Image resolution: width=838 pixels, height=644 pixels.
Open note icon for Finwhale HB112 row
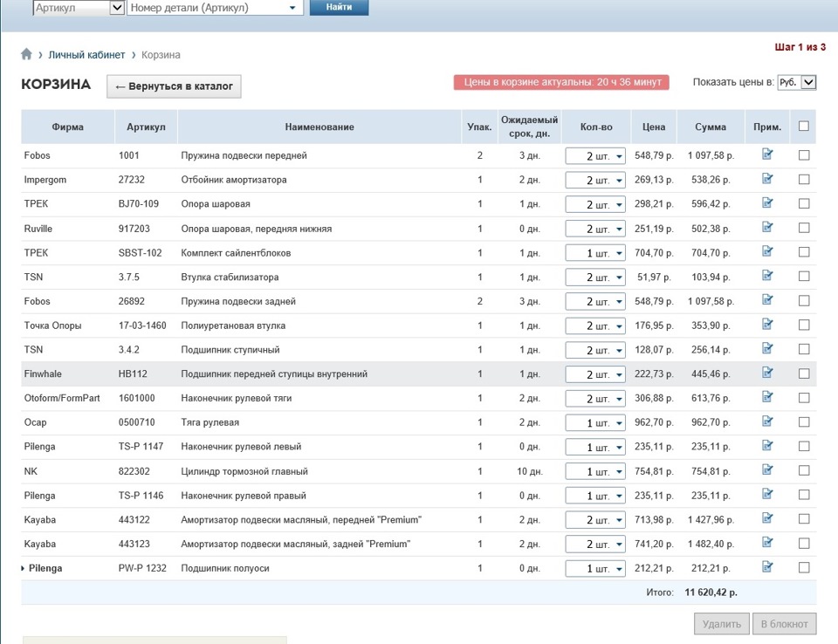767,373
